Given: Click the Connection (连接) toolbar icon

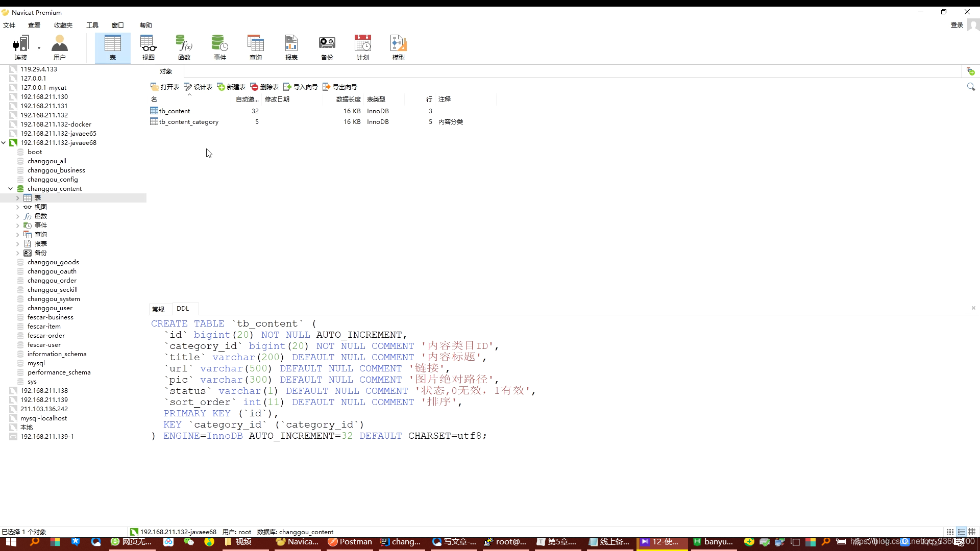Looking at the screenshot, I should [21, 48].
